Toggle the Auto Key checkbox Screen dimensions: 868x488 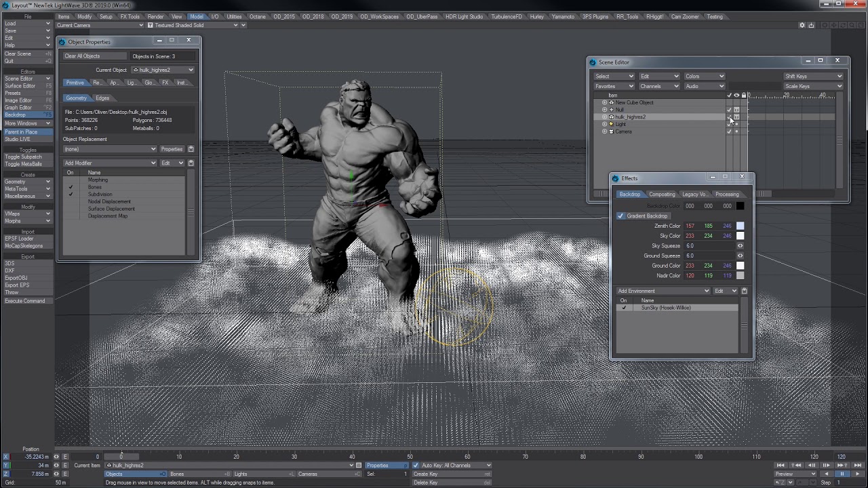click(x=416, y=466)
